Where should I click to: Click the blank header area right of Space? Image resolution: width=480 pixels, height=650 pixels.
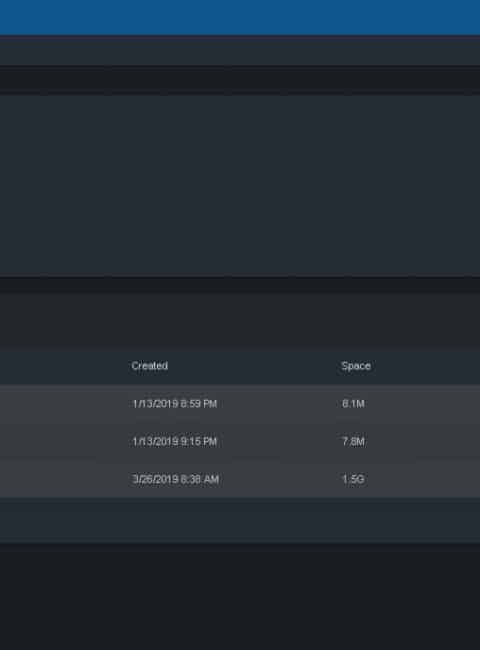click(x=427, y=366)
